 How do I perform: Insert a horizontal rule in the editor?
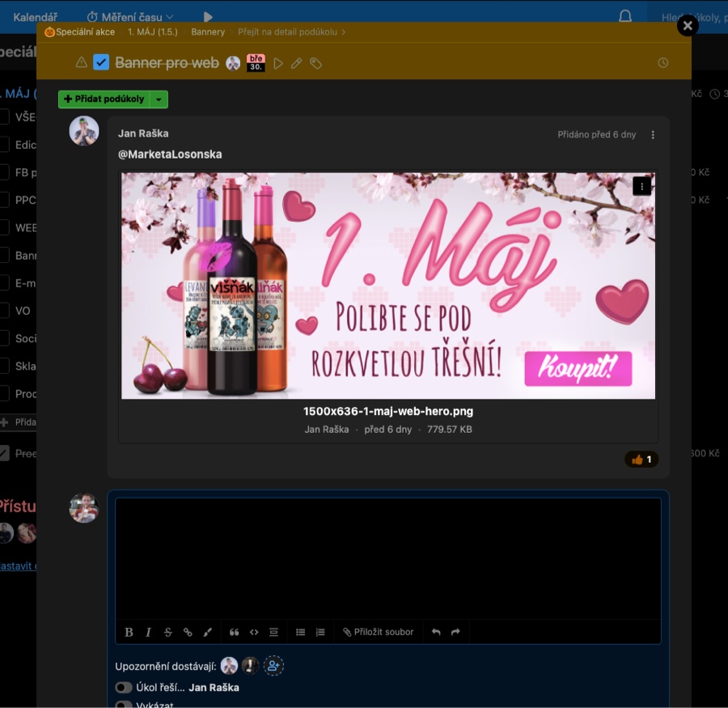pos(274,632)
